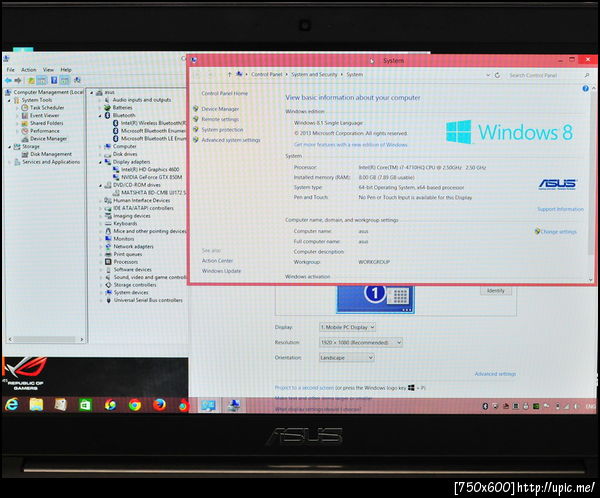600x498 pixels.
Task: Click the up arrow in System window navigation
Action: 229,75
